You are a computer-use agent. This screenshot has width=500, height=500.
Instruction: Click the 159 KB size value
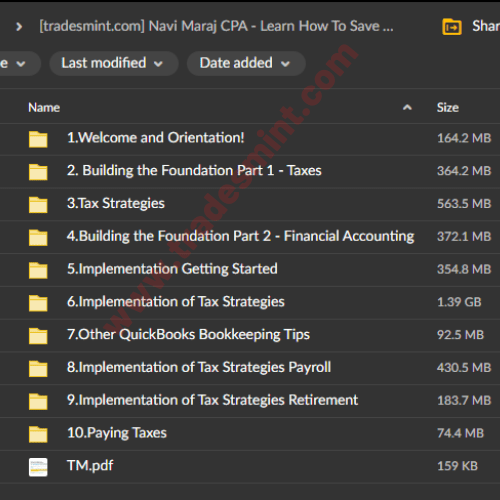[457, 466]
